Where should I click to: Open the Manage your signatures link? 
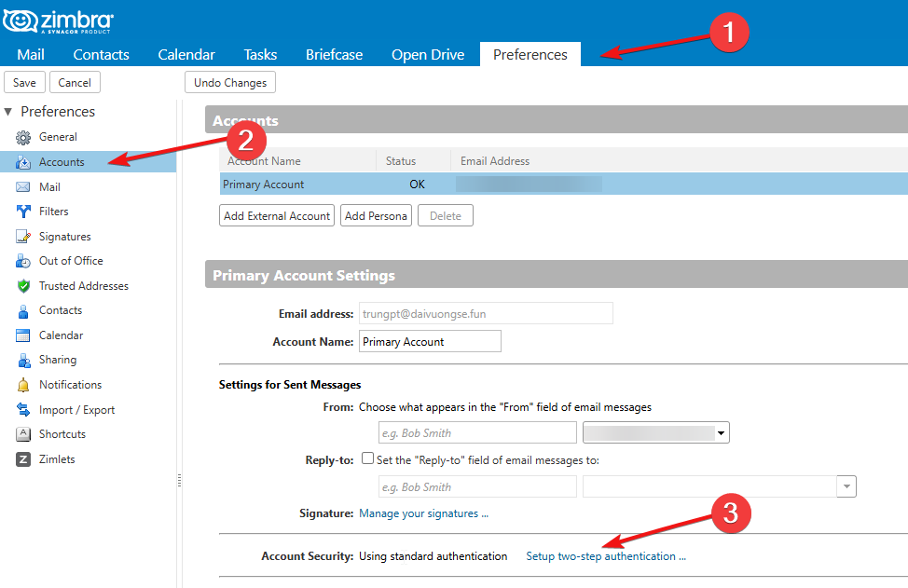423,513
